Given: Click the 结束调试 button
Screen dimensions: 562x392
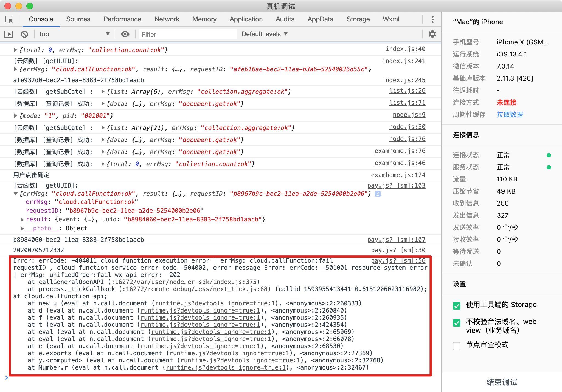Looking at the screenshot, I should [x=502, y=382].
